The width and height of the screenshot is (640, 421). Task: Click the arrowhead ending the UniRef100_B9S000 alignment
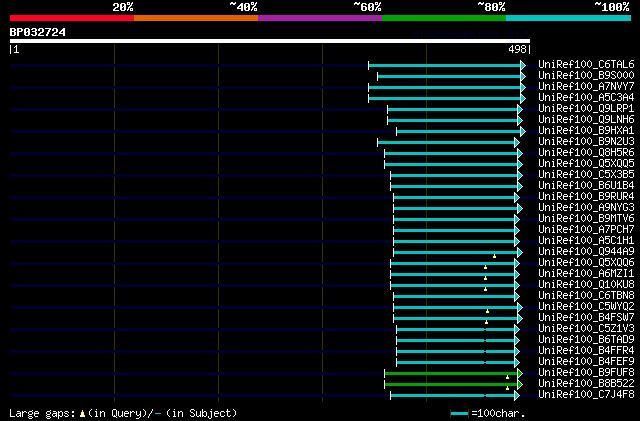(523, 76)
